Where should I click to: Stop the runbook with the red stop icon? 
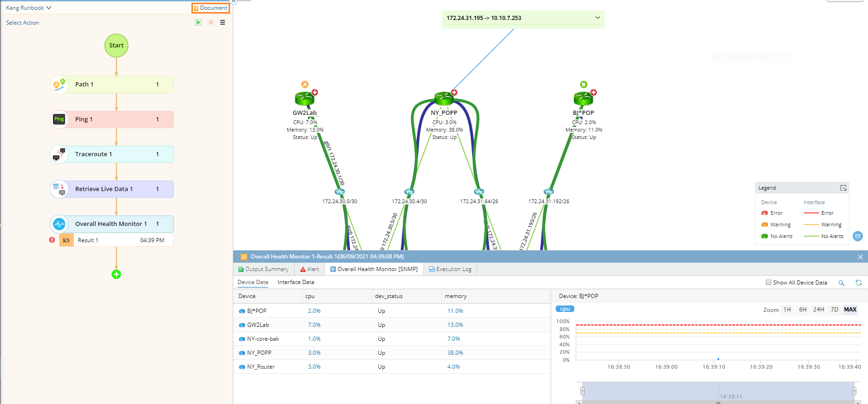coord(211,22)
